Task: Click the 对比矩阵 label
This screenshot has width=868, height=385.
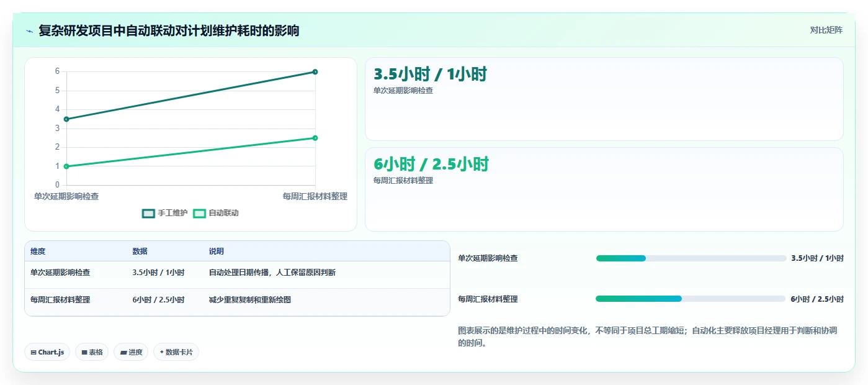Action: coord(826,30)
